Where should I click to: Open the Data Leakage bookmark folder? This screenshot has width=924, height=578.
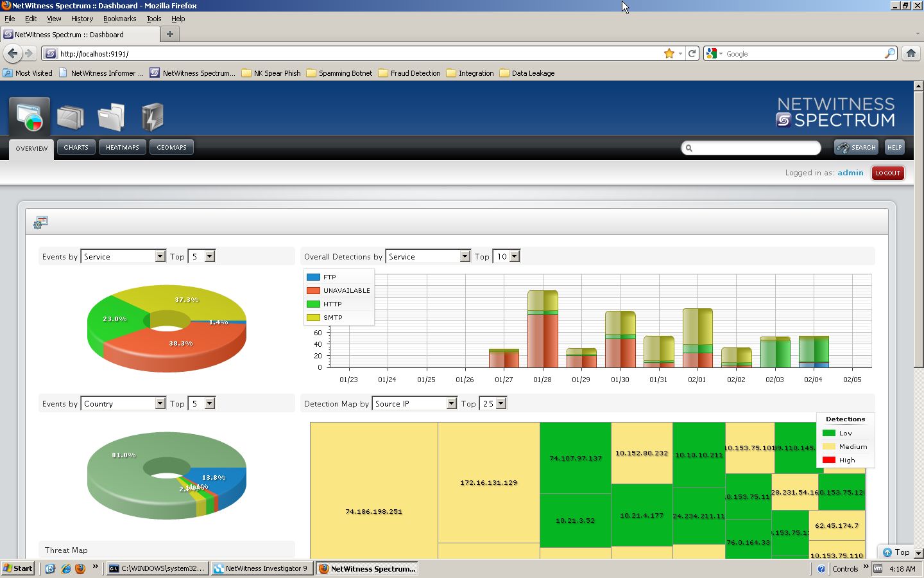[x=527, y=73]
